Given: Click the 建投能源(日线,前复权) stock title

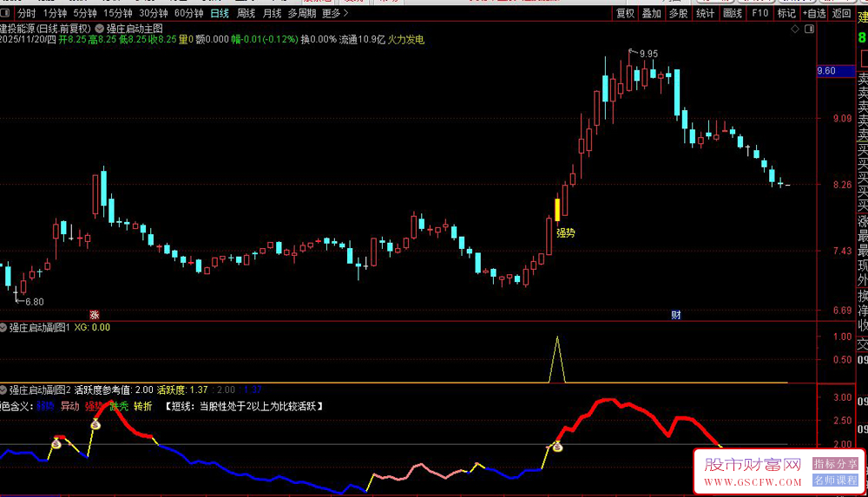Looking at the screenshot, I should [45, 29].
